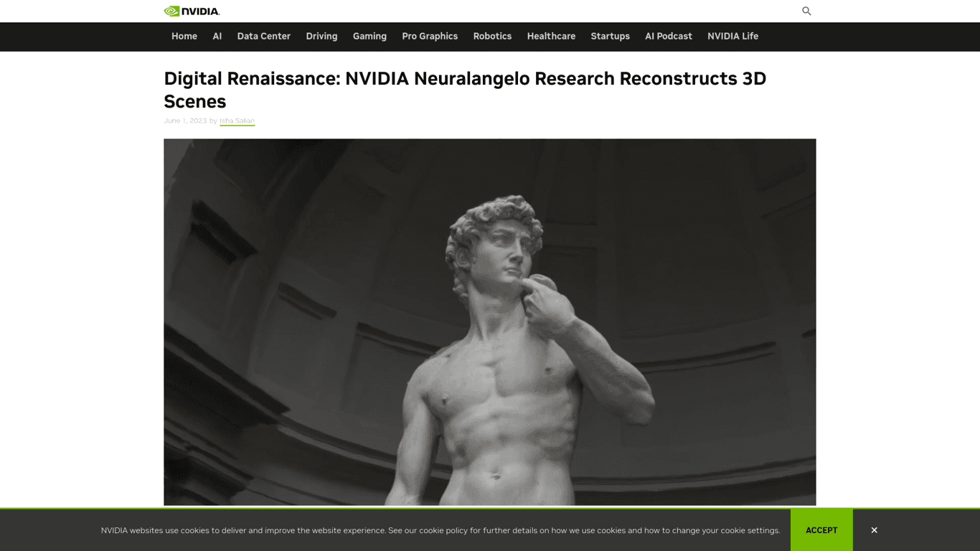Viewport: 980px width, 551px height.
Task: Select Startups in the navigation bar
Action: [x=610, y=36]
